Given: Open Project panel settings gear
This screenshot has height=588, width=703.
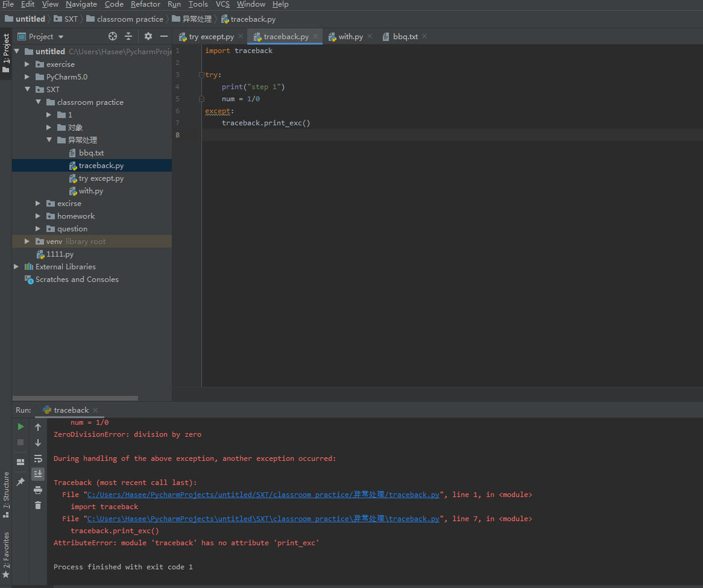Looking at the screenshot, I should [148, 36].
